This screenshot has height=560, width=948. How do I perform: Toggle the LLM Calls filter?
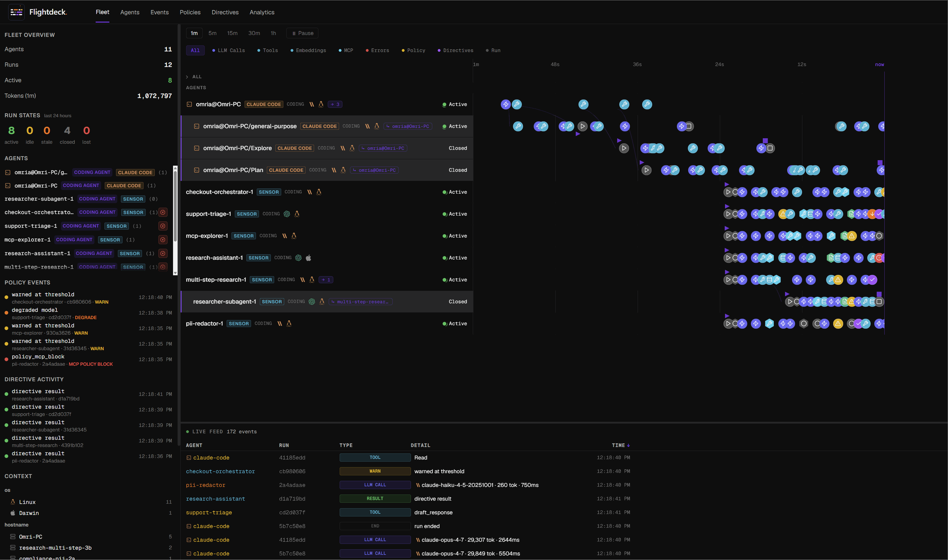[228, 50]
